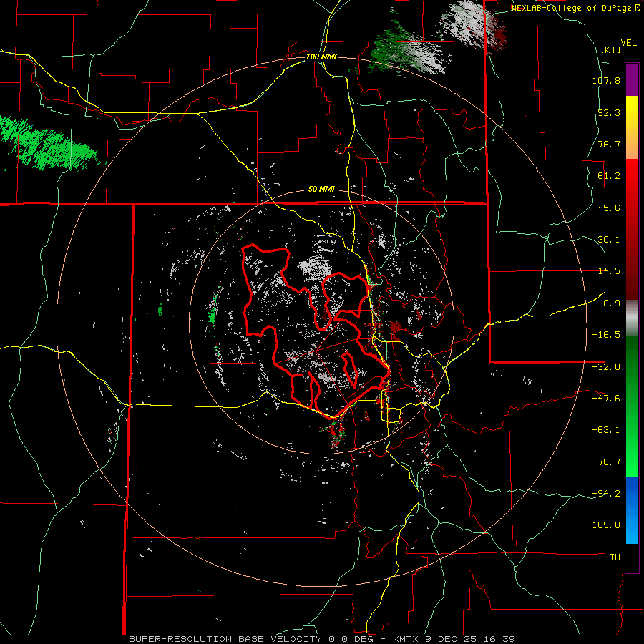
Task: Select the 61.2 velocity scale value
Action: point(609,176)
